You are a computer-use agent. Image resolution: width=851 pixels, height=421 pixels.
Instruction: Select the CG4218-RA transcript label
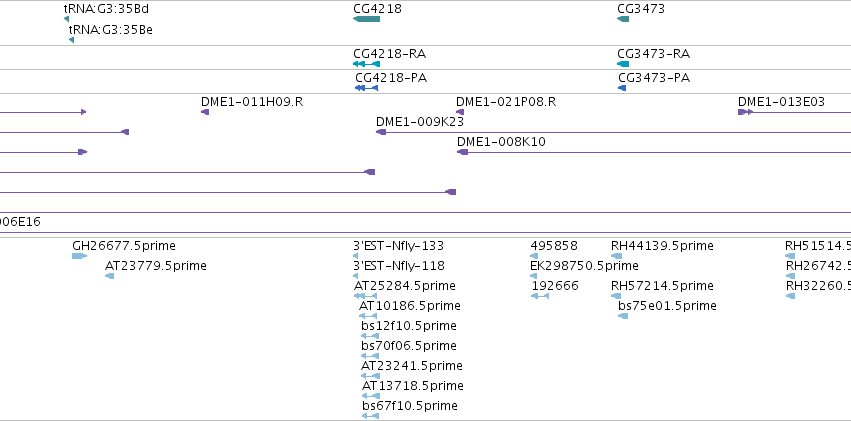(389, 54)
